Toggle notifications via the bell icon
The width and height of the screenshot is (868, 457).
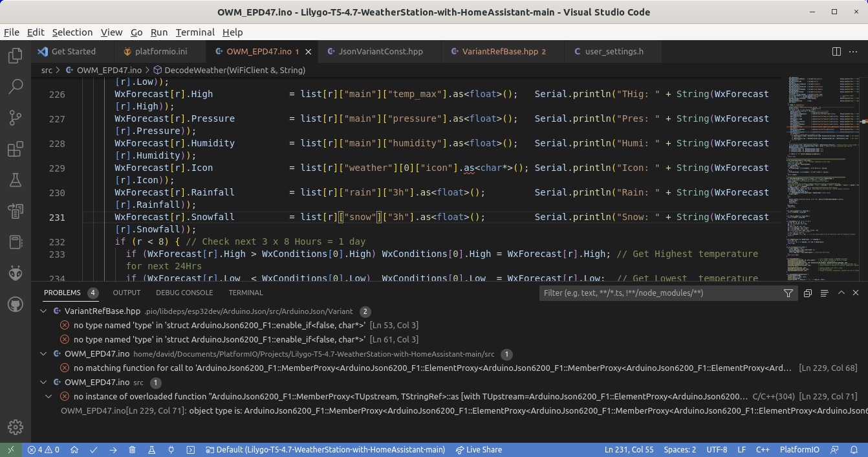[854, 449]
